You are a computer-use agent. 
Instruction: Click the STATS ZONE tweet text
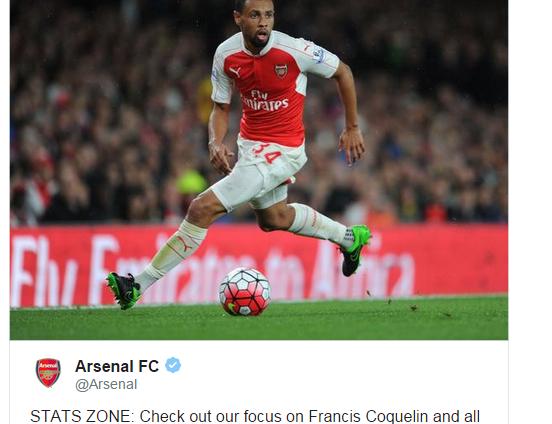(255, 416)
